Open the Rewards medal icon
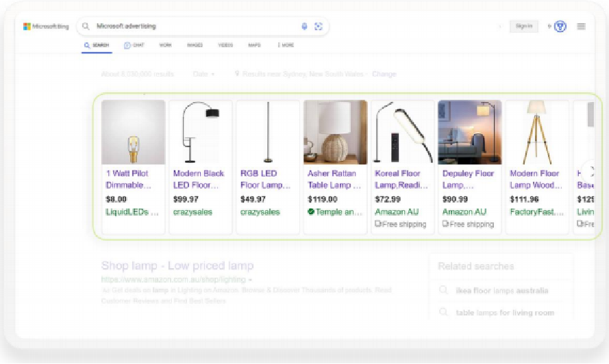This screenshot has width=609, height=364. click(560, 27)
